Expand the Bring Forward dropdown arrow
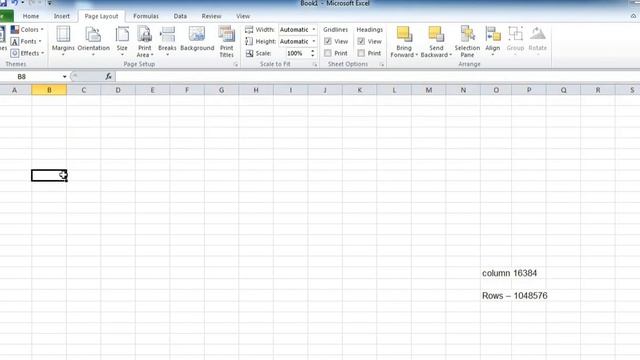640x360 pixels. click(417, 55)
